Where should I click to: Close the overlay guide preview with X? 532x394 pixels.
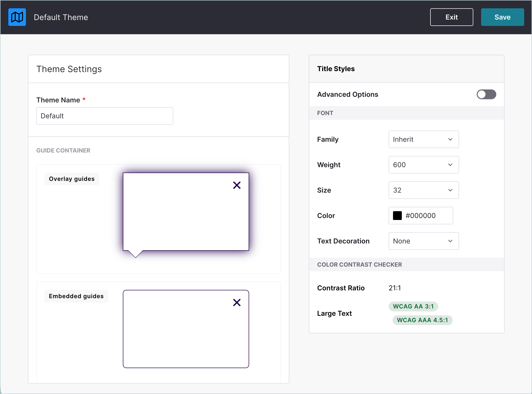(x=237, y=185)
